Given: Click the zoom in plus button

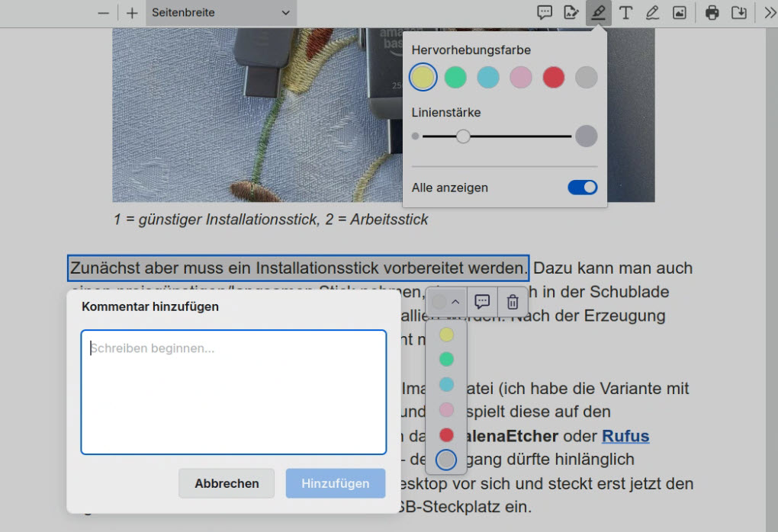Looking at the screenshot, I should 132,13.
